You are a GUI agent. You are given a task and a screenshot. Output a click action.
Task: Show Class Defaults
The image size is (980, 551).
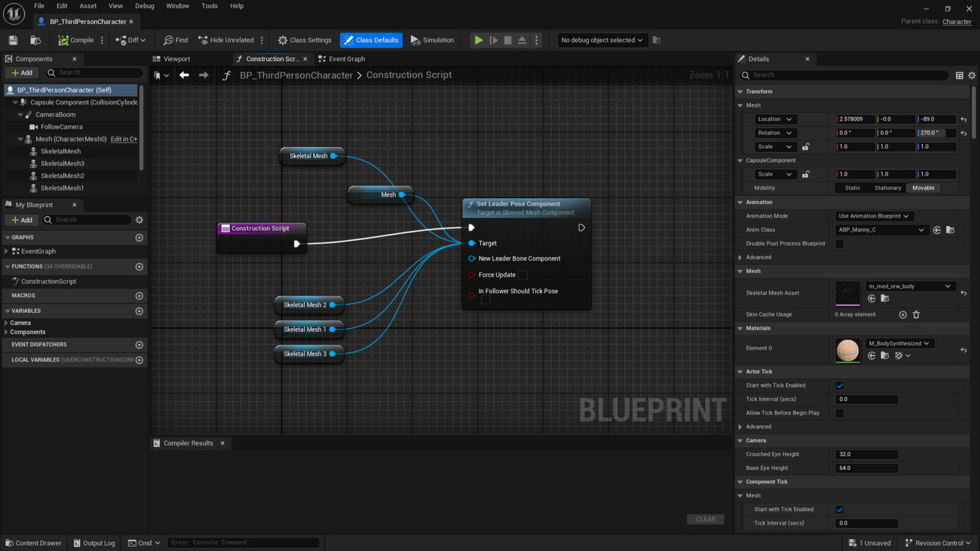(x=371, y=40)
